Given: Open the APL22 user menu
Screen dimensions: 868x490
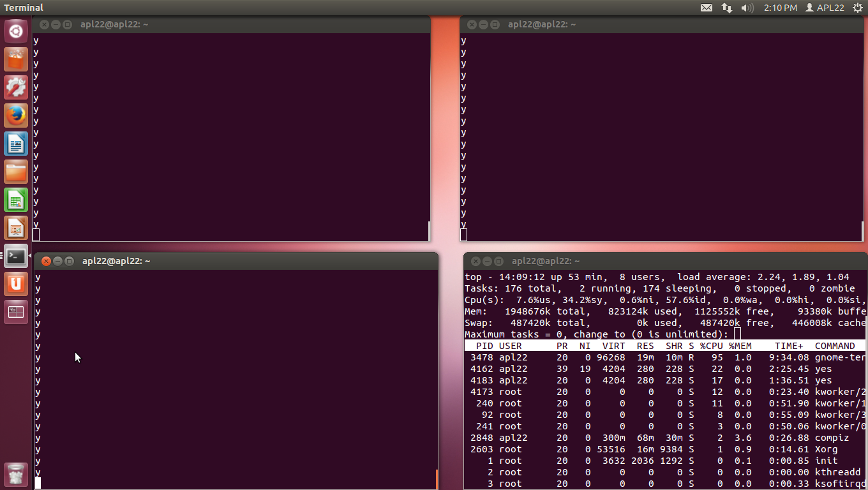Looking at the screenshot, I should point(825,8).
